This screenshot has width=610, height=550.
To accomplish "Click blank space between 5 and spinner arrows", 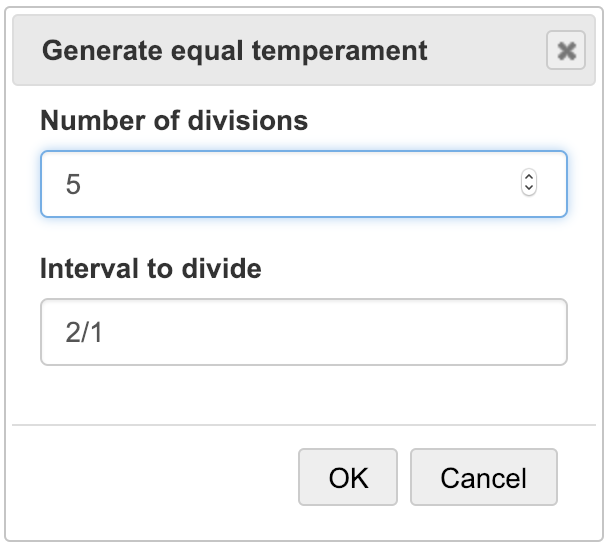I will 300,184.
